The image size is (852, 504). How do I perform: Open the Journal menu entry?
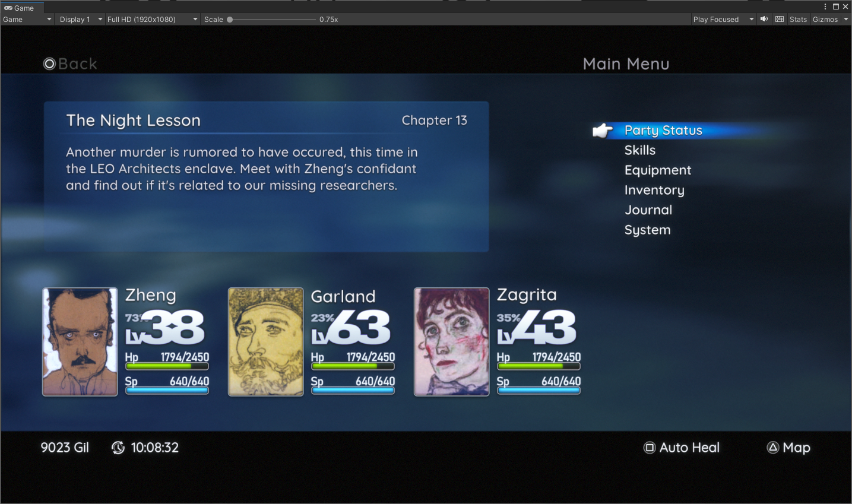648,210
